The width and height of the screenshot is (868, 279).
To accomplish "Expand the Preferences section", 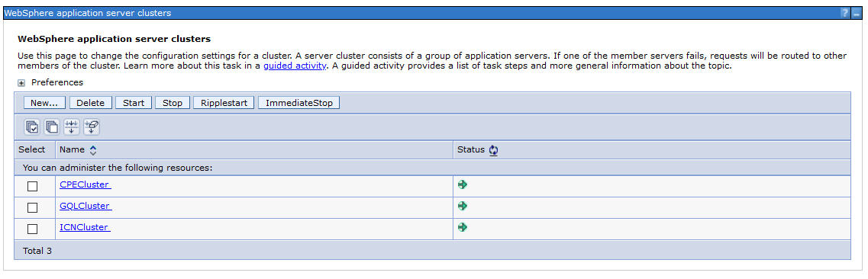I will [x=21, y=83].
